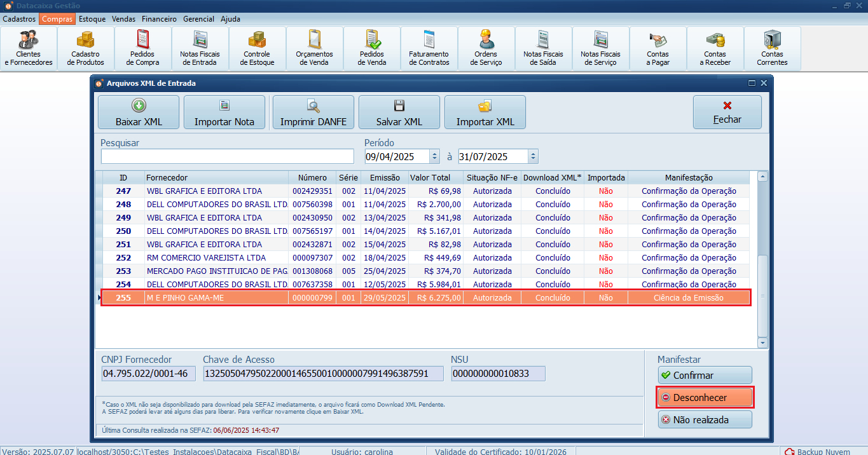Open Notas Fiscais de Entrada
This screenshot has width=868, height=455.
point(200,48)
